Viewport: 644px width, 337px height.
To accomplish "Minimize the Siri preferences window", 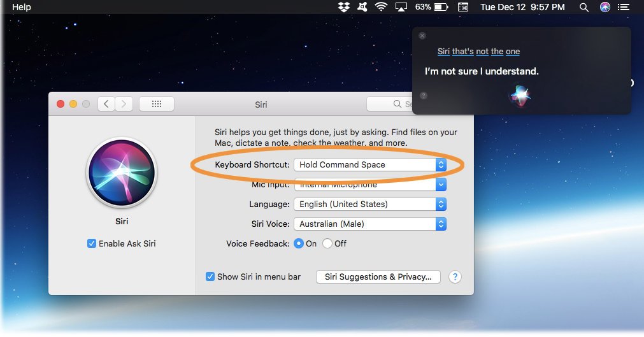I will [x=73, y=104].
